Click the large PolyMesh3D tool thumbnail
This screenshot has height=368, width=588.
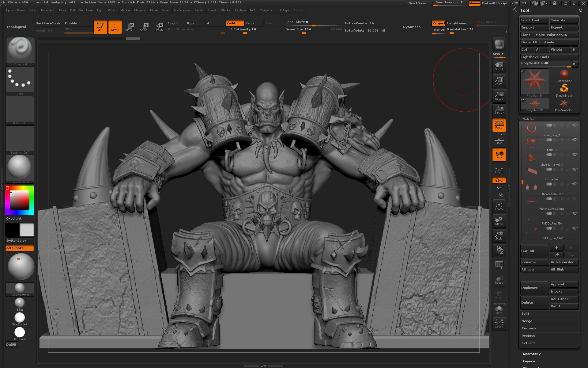pos(534,83)
